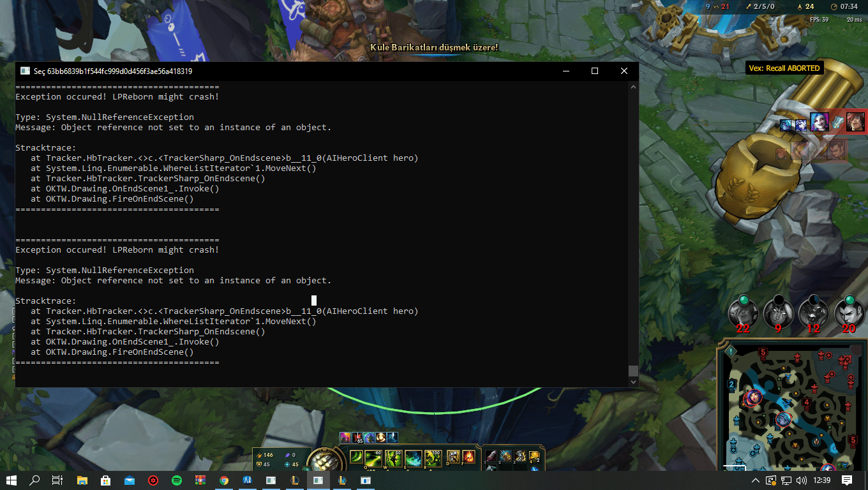Activate the E ability icon
The image size is (868, 490).
(414, 459)
